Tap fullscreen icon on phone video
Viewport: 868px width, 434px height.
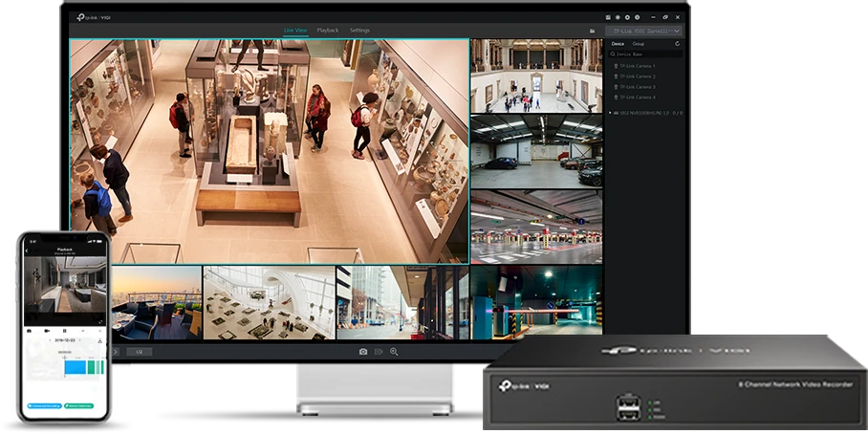coord(100,321)
